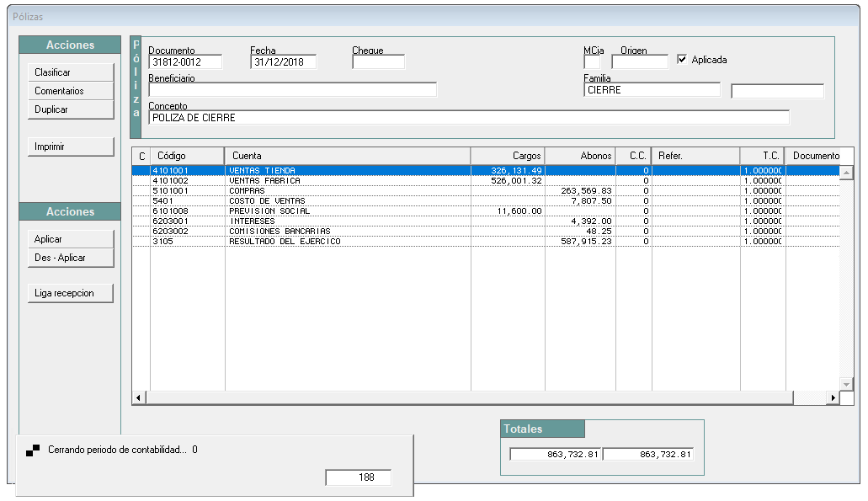Image resolution: width=868 pixels, height=501 pixels.
Task: Click the Abonos value 48.25
Action: pyautogui.click(x=599, y=232)
